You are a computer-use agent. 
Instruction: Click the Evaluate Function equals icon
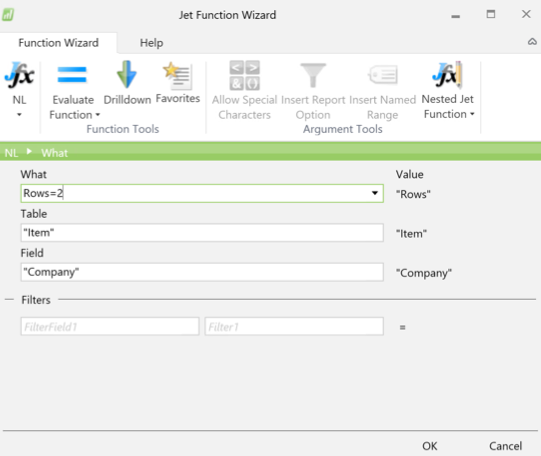(72, 75)
